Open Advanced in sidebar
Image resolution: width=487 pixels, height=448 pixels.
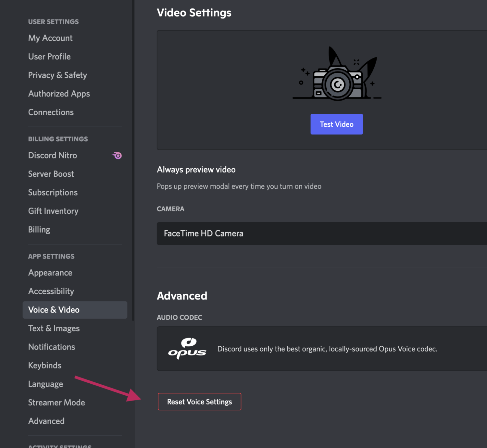coord(46,421)
